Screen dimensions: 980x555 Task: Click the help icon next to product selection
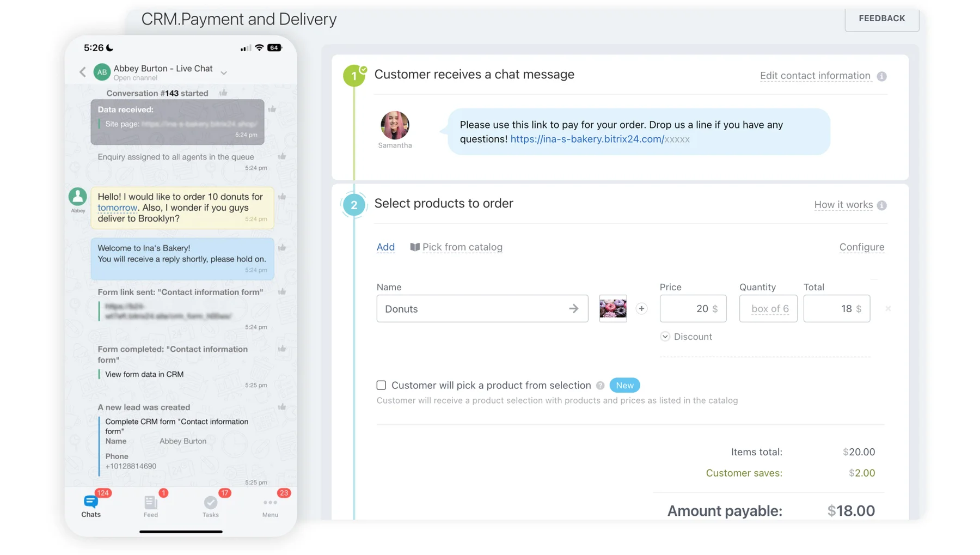pos(600,386)
